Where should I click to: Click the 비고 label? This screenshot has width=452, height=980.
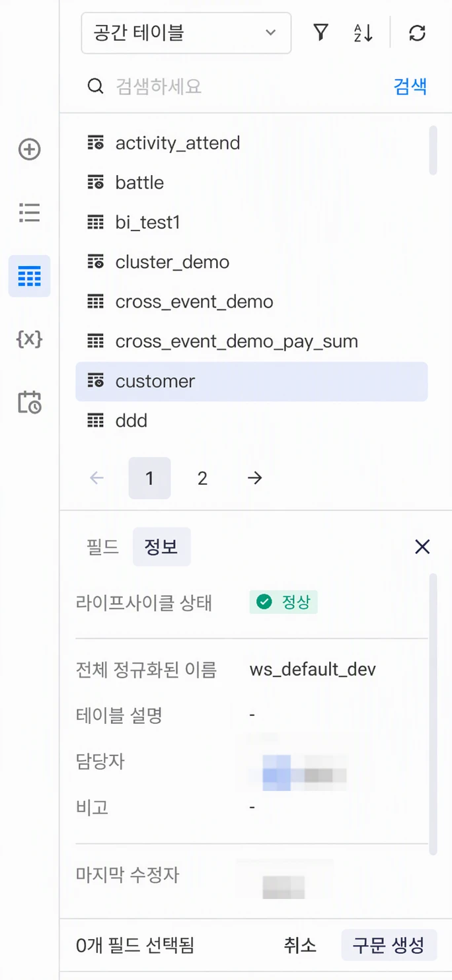(92, 807)
